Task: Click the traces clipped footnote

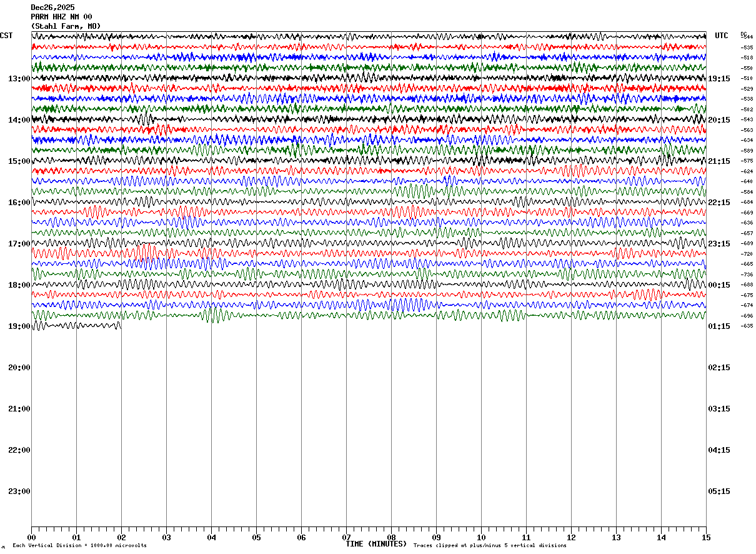Action: (x=490, y=546)
